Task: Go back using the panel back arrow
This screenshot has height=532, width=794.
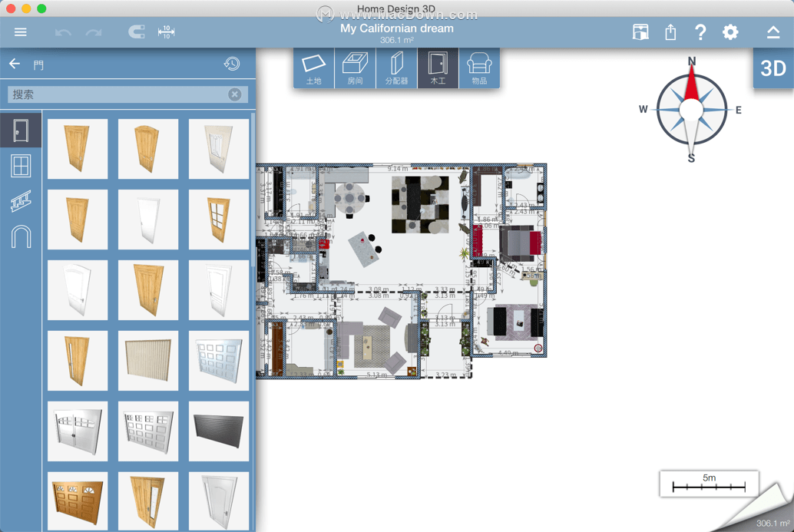Action: [x=15, y=64]
